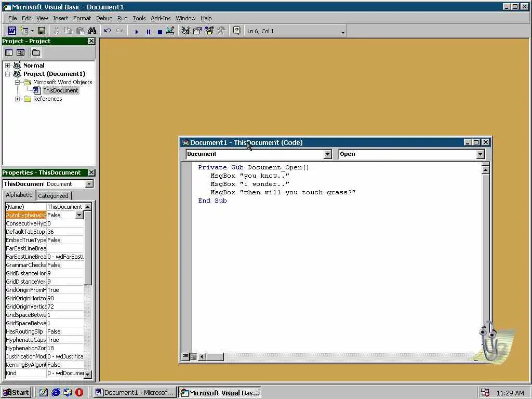Select the DefaultTabStop property row
Image resolution: width=532 pixels, height=399 pixels.
pyautogui.click(x=45, y=232)
